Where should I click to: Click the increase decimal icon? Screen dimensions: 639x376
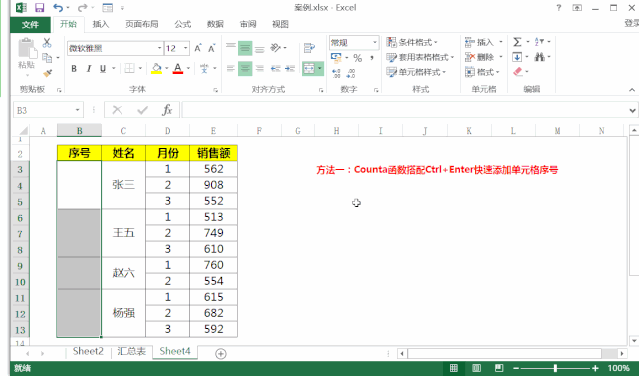336,73
